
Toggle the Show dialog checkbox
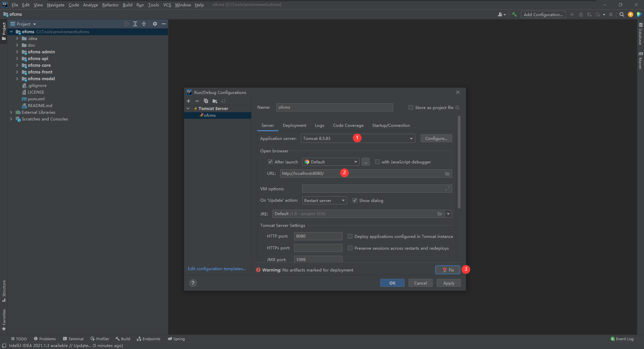coord(355,200)
